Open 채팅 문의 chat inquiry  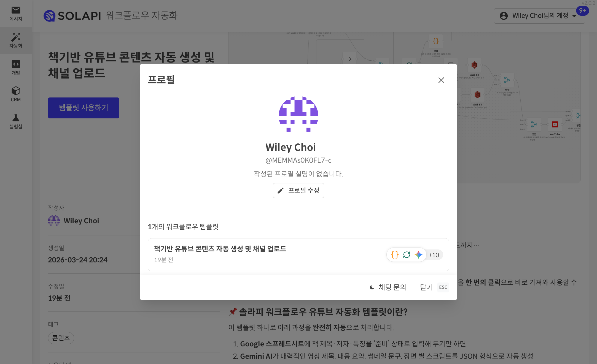tap(392, 287)
